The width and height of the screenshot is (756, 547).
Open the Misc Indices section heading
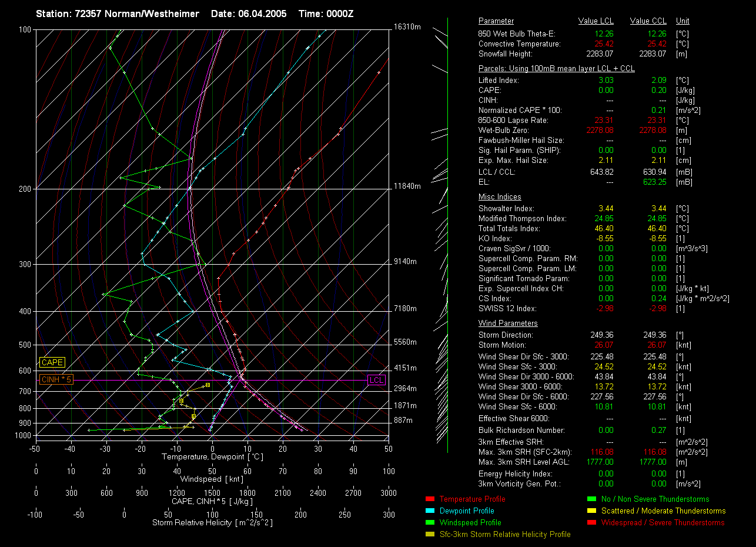(x=500, y=197)
